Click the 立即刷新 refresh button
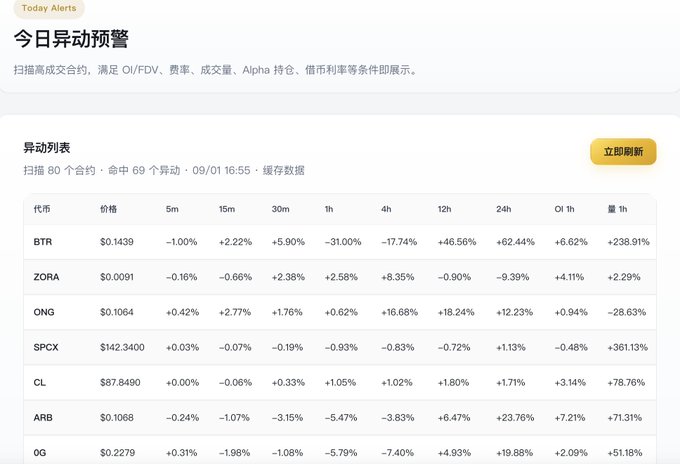 coord(623,152)
